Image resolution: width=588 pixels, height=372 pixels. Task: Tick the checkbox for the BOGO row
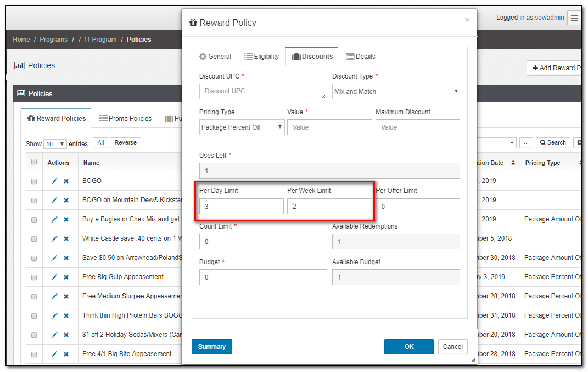point(34,181)
